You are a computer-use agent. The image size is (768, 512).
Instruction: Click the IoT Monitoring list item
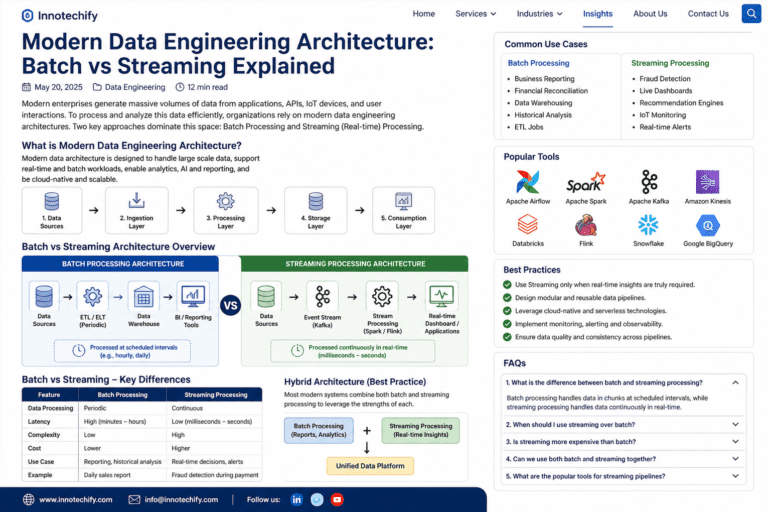point(662,115)
